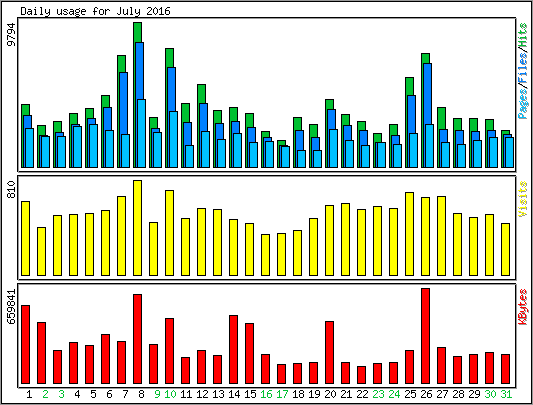The height and width of the screenshot is (405, 533).
Task: Click green day label 31 on the axis
Action: pyautogui.click(x=506, y=394)
